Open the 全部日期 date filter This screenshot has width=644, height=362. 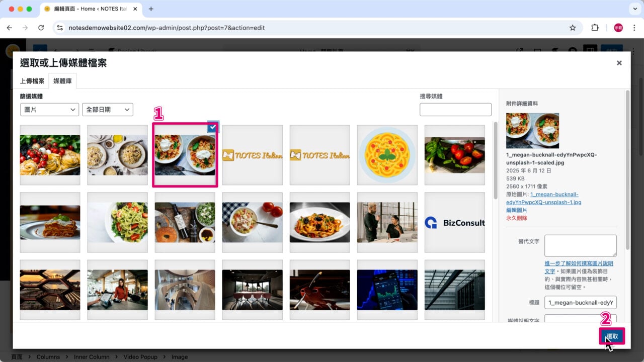point(107,110)
